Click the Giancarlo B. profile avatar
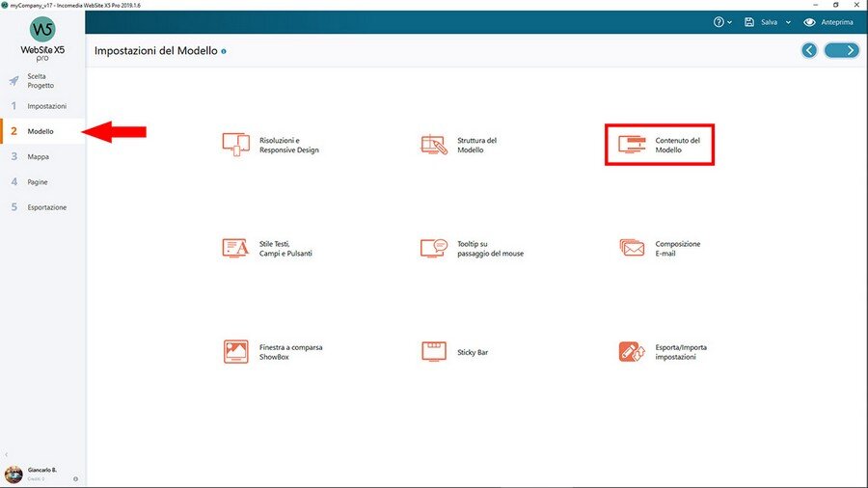The height and width of the screenshot is (488, 868). coord(14,474)
